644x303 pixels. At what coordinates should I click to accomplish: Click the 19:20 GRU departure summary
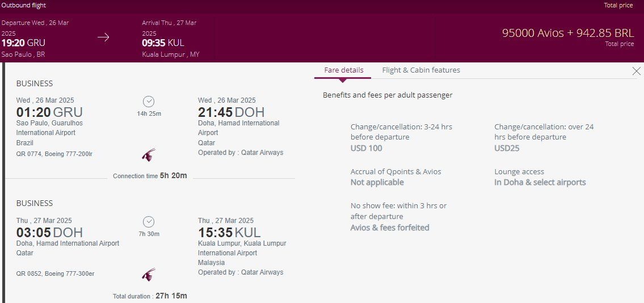(x=23, y=43)
